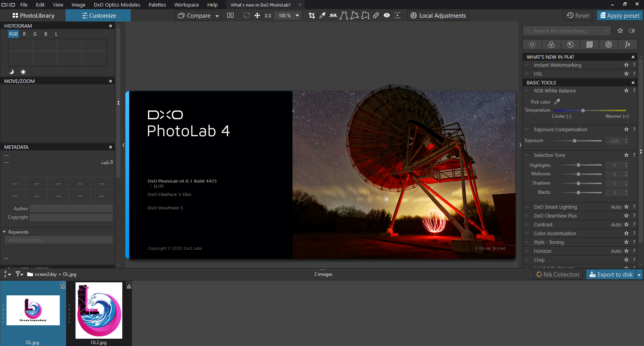Open Nik Collection
This screenshot has width=644, height=346.
pos(558,274)
